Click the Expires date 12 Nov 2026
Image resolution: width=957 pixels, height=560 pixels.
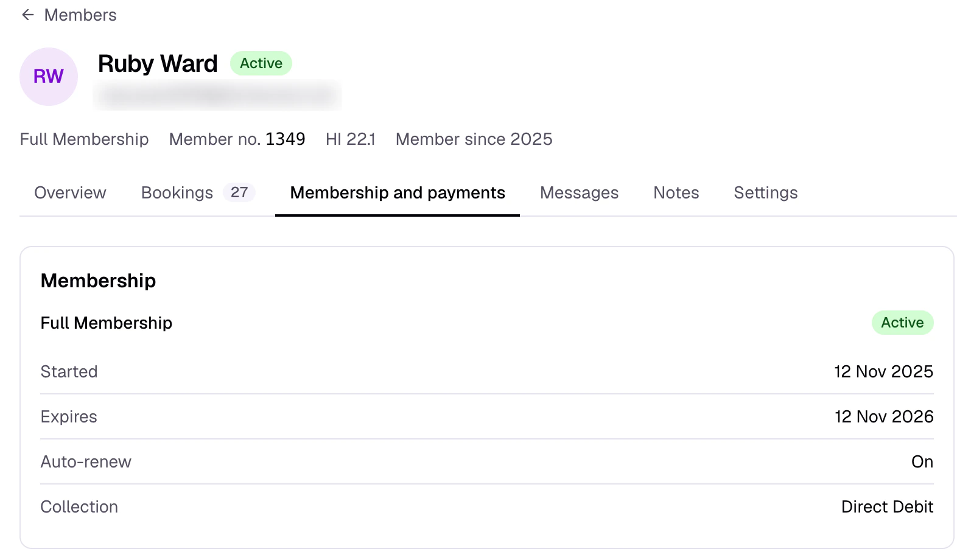[x=884, y=417]
